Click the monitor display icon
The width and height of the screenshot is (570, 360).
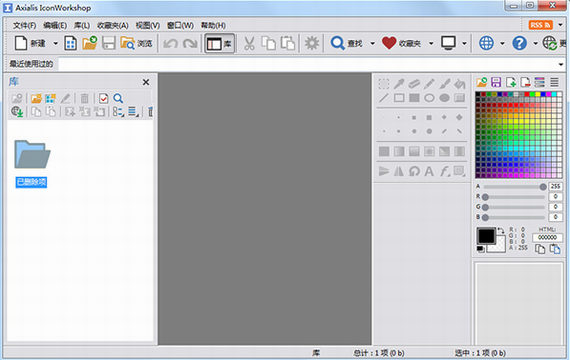(x=448, y=43)
